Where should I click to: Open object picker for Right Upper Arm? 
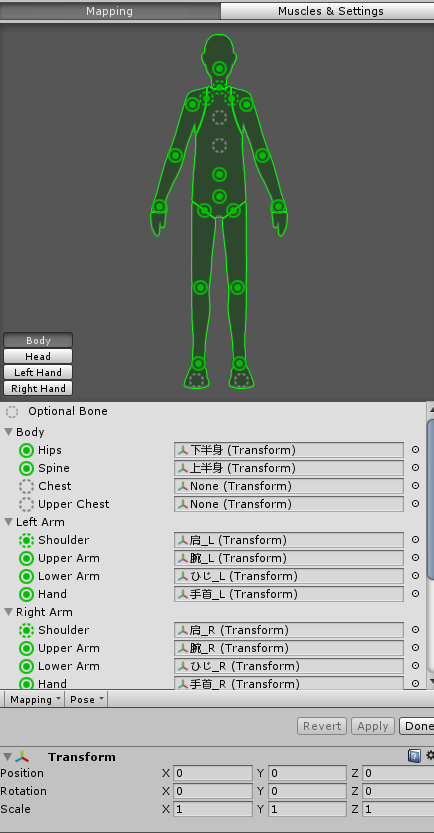coord(415,648)
